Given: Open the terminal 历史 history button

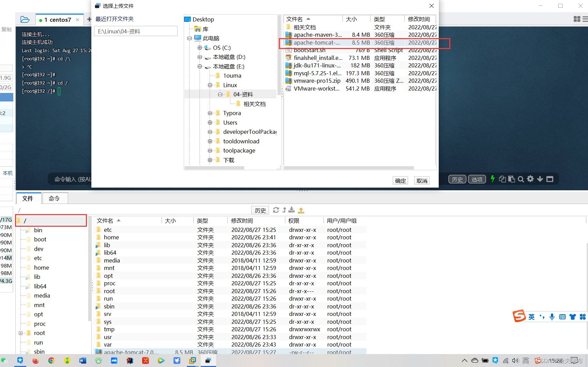Looking at the screenshot, I should point(457,179).
